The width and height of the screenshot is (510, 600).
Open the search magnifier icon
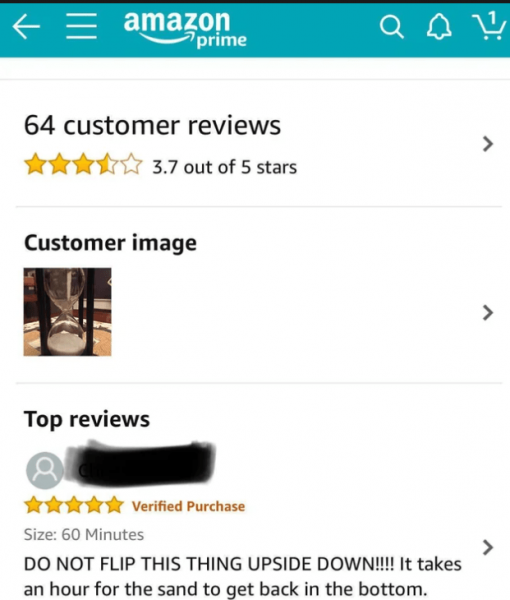click(x=391, y=27)
